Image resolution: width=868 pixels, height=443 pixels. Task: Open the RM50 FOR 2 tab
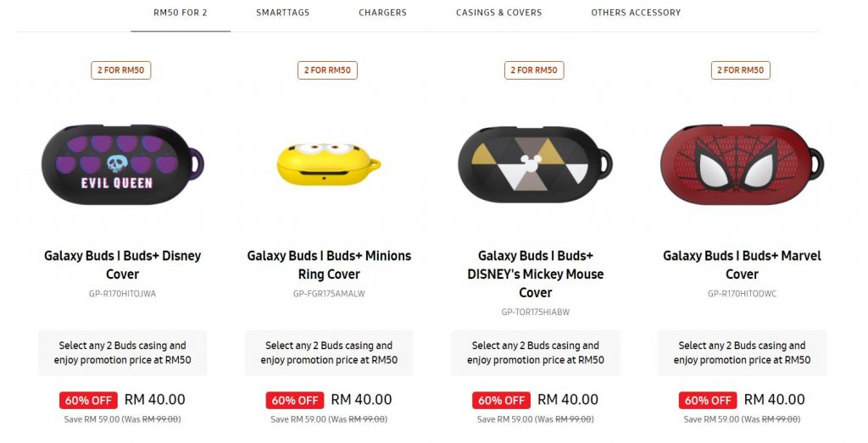[x=181, y=13]
